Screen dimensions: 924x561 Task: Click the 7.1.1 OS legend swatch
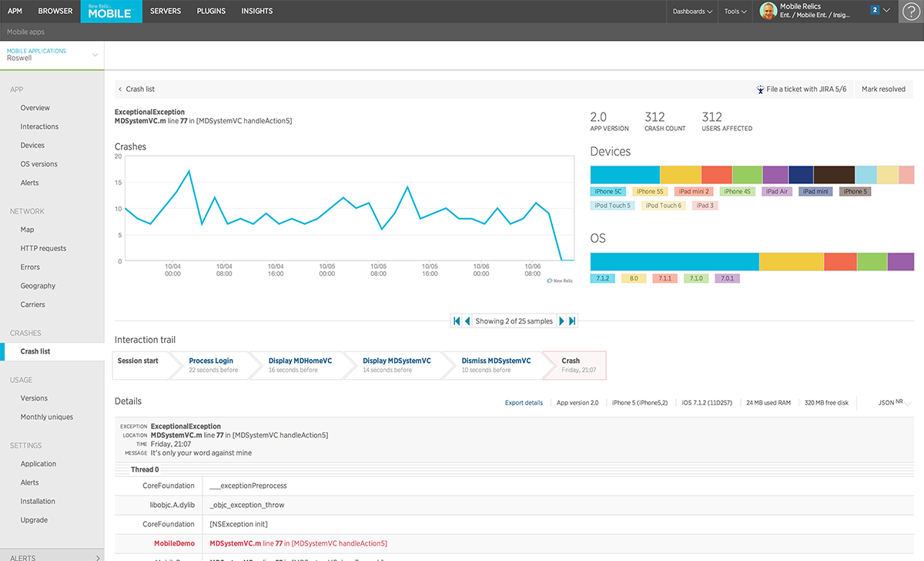click(664, 278)
